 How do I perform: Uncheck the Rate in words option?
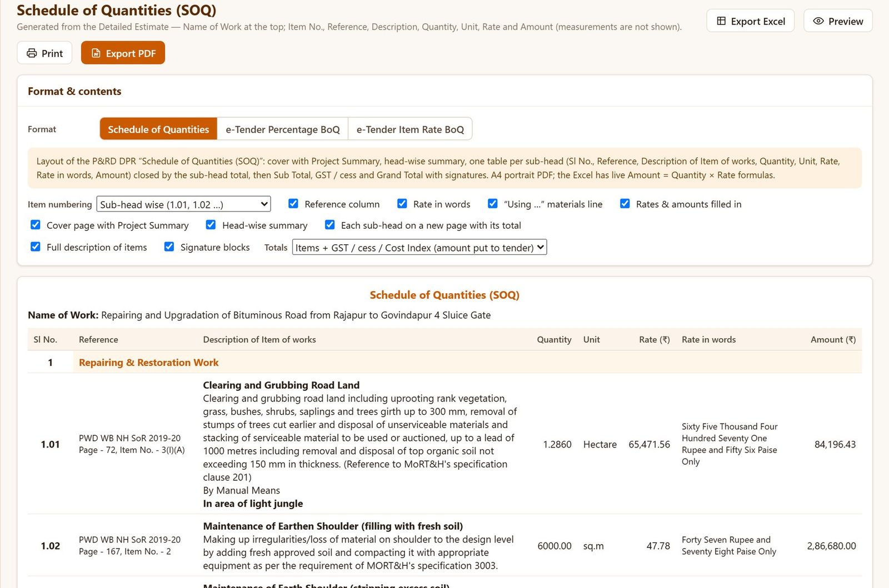point(402,204)
